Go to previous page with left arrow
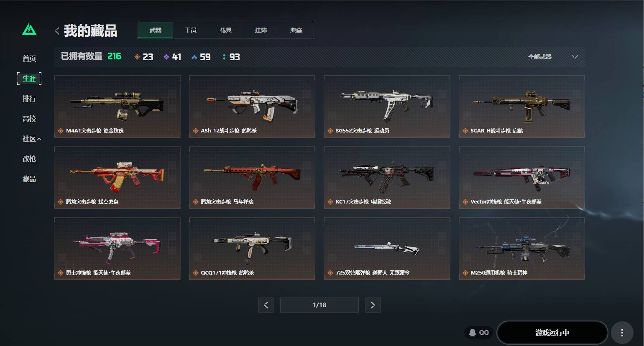This screenshot has height=346, width=644. [x=266, y=305]
